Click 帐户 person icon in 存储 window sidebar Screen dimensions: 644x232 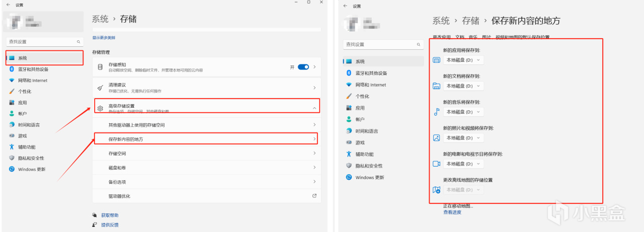coord(12,114)
